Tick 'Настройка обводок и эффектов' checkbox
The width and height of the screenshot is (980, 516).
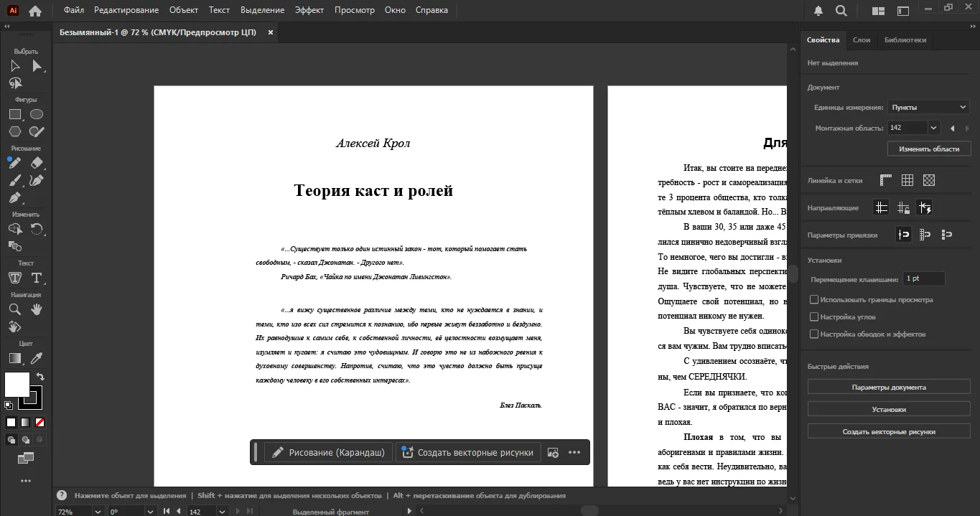[814, 334]
